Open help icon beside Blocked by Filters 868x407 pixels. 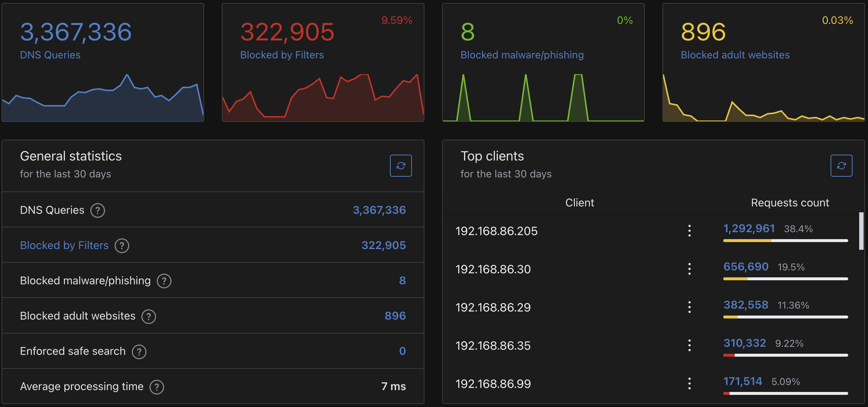click(x=122, y=246)
